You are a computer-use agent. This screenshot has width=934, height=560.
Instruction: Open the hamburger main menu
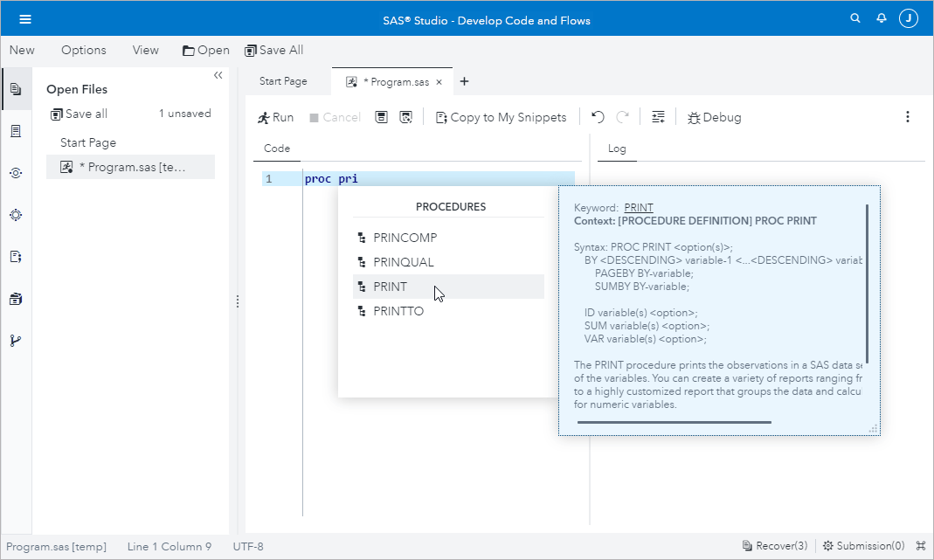25,20
